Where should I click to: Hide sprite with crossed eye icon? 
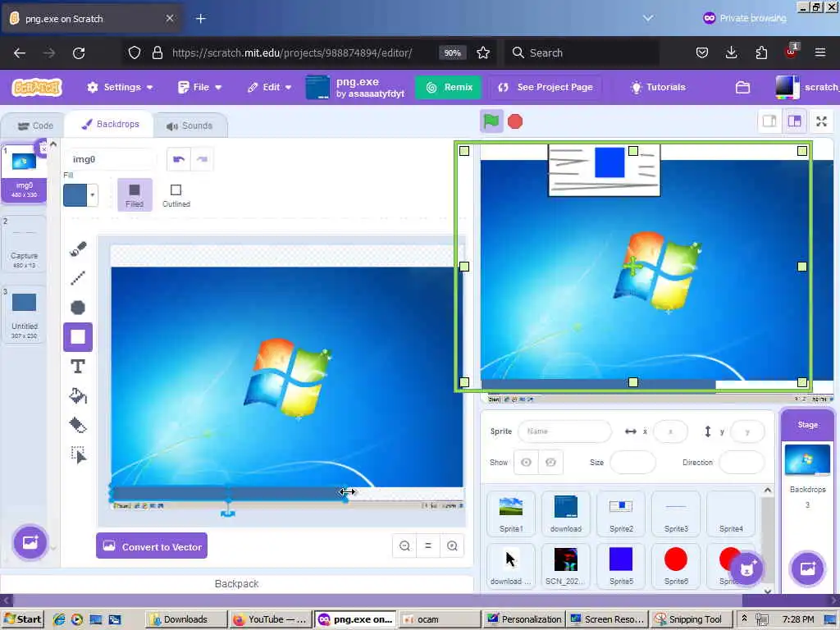(x=550, y=463)
